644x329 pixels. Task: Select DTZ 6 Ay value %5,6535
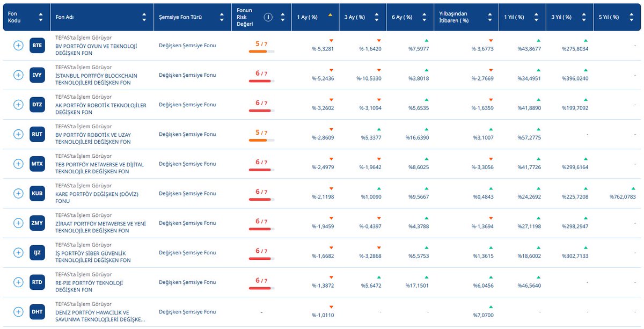click(x=419, y=108)
